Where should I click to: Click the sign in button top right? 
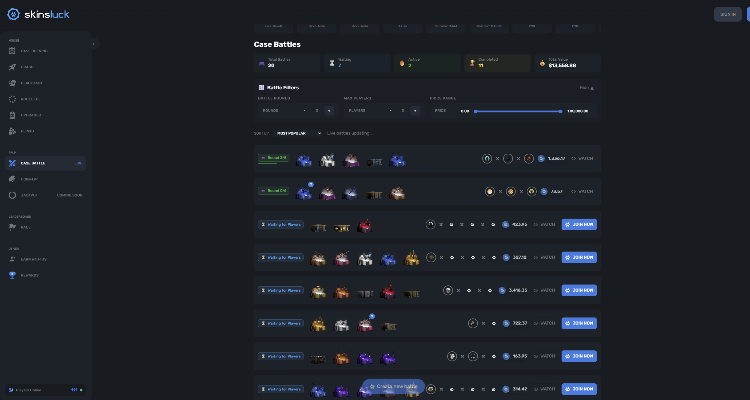(x=728, y=14)
